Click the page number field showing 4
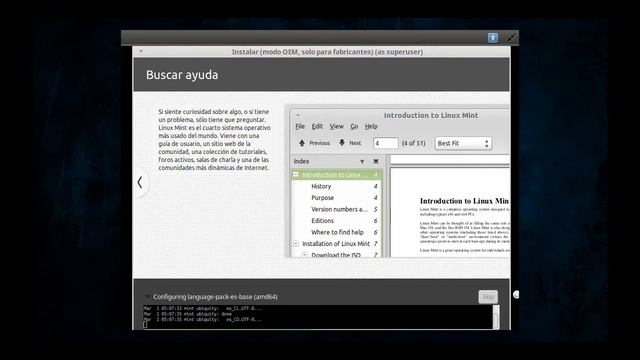The width and height of the screenshot is (640, 360). (385, 143)
